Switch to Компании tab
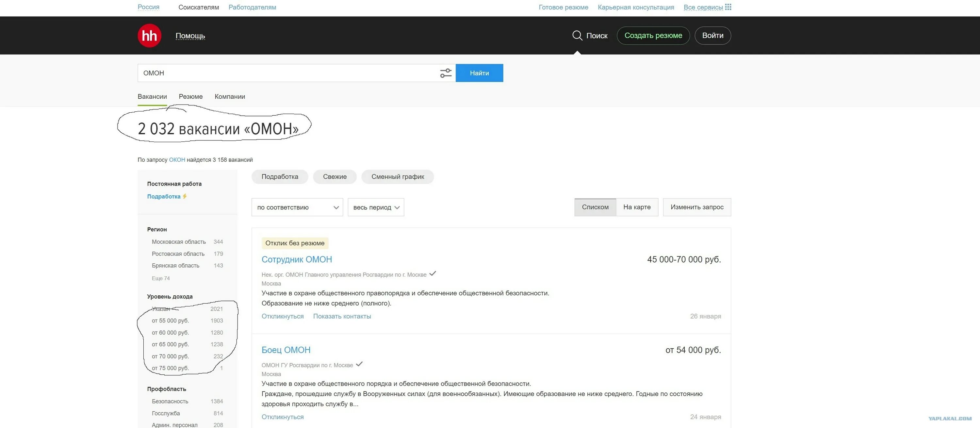Viewport: 980px width, 428px height. (230, 97)
